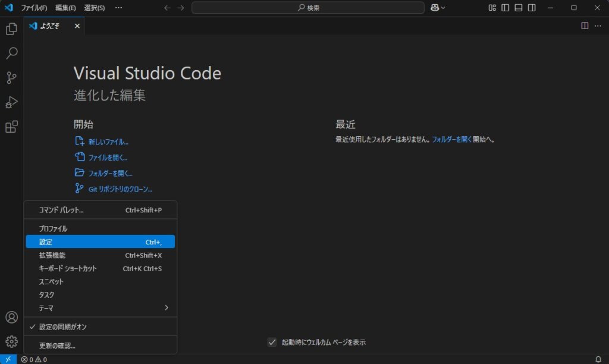
Task: Select コマンド パレット... menu entry
Action: tap(100, 210)
